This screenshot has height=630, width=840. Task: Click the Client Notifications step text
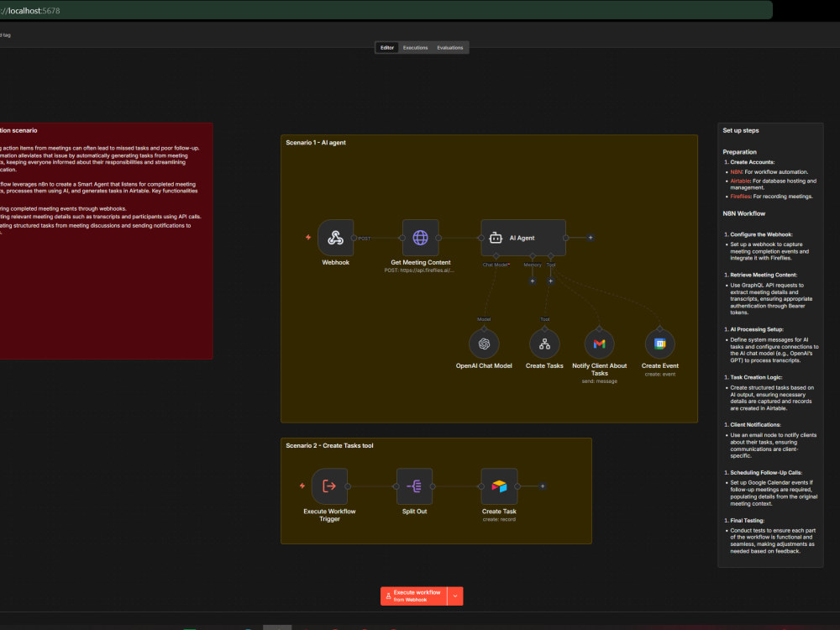(755, 425)
